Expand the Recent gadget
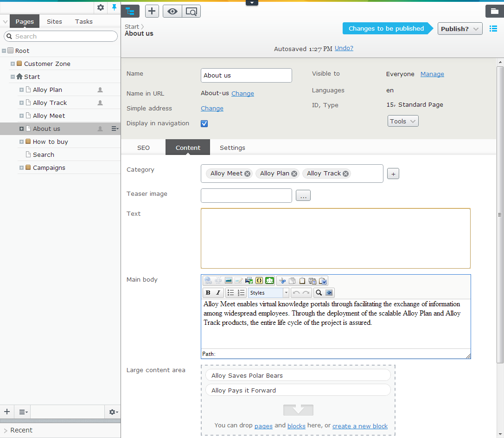The image size is (504, 438). (x=6, y=431)
